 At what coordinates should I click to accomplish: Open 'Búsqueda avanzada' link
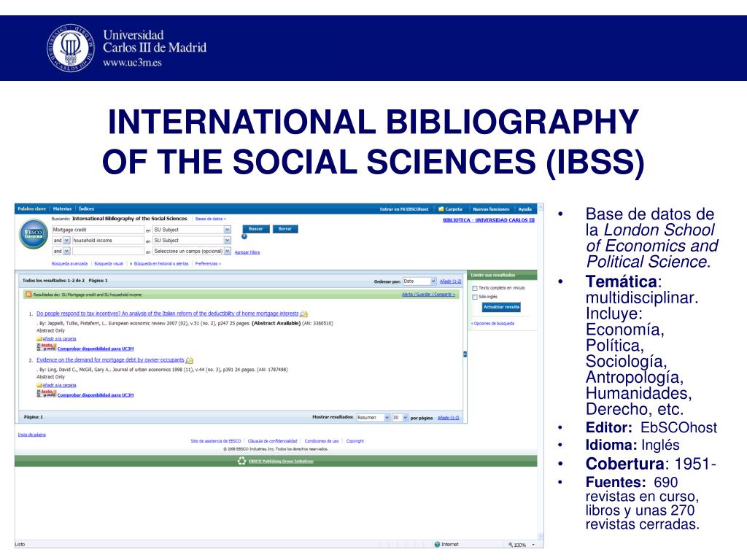(x=69, y=263)
